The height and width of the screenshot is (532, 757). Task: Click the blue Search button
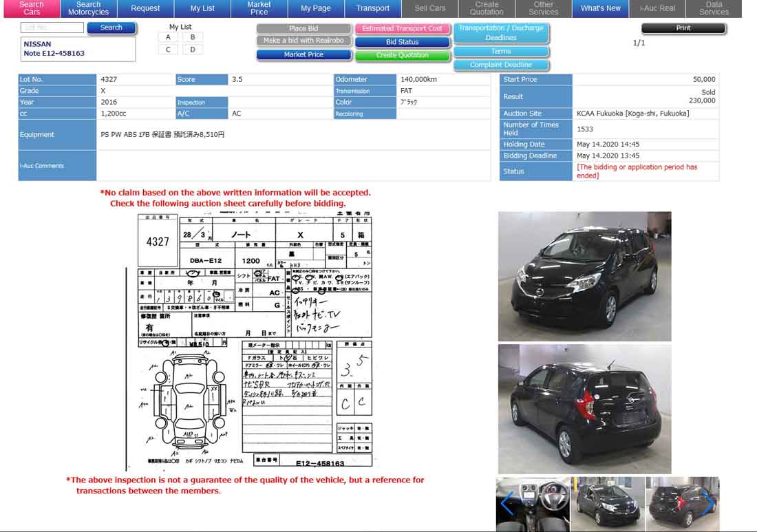point(111,28)
